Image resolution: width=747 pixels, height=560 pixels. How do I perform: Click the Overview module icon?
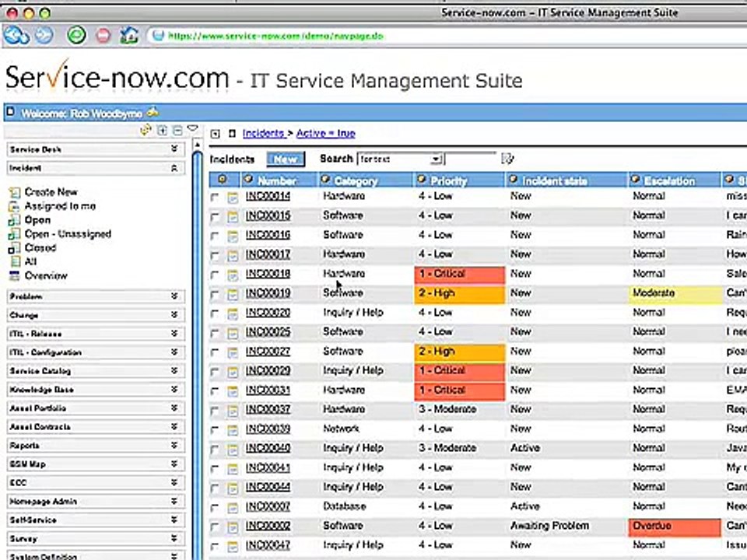(x=15, y=275)
